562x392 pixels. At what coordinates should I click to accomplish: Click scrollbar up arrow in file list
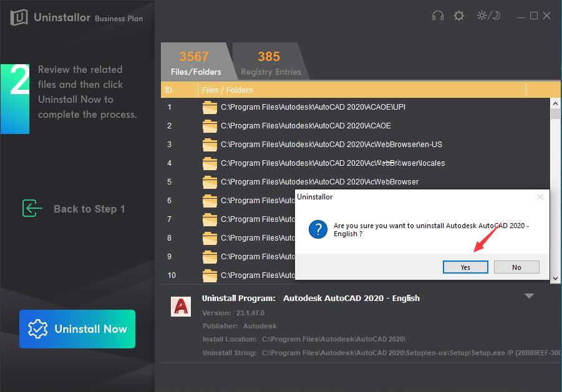coord(555,104)
